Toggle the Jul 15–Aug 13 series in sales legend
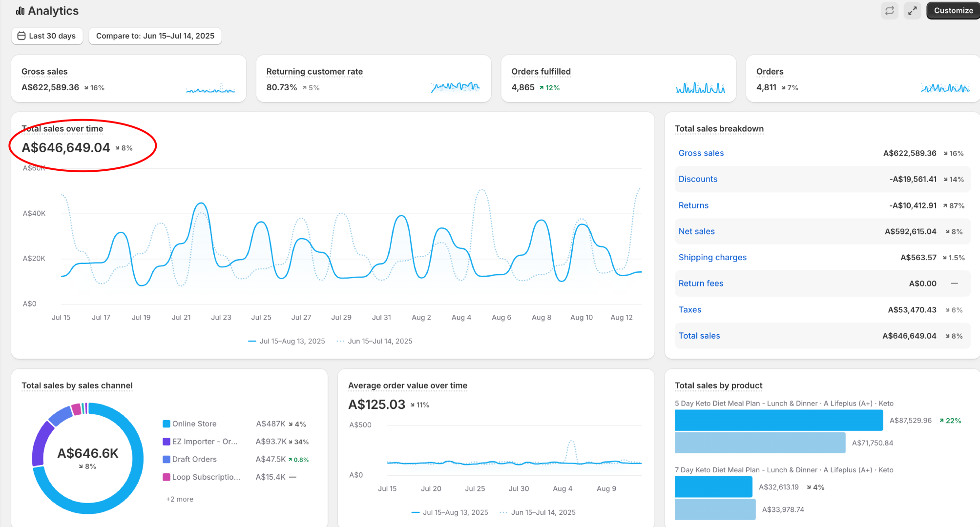Image resolution: width=980 pixels, height=527 pixels. (x=287, y=341)
